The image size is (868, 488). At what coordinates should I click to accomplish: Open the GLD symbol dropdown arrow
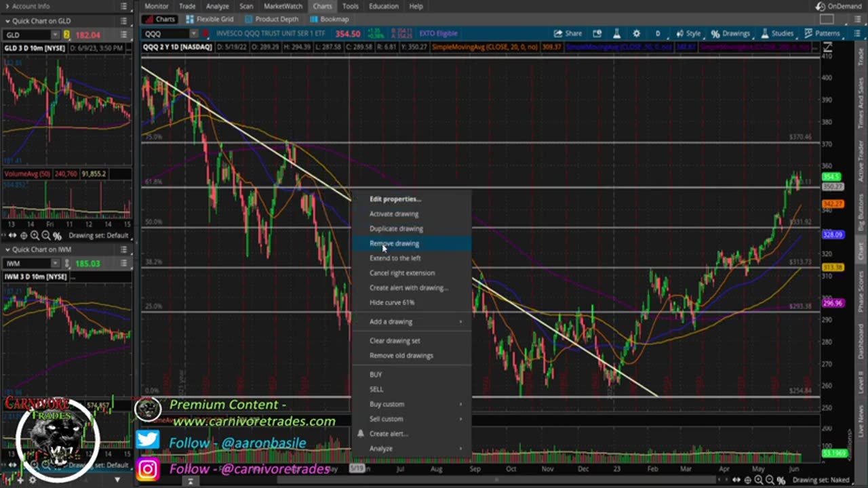(56, 35)
